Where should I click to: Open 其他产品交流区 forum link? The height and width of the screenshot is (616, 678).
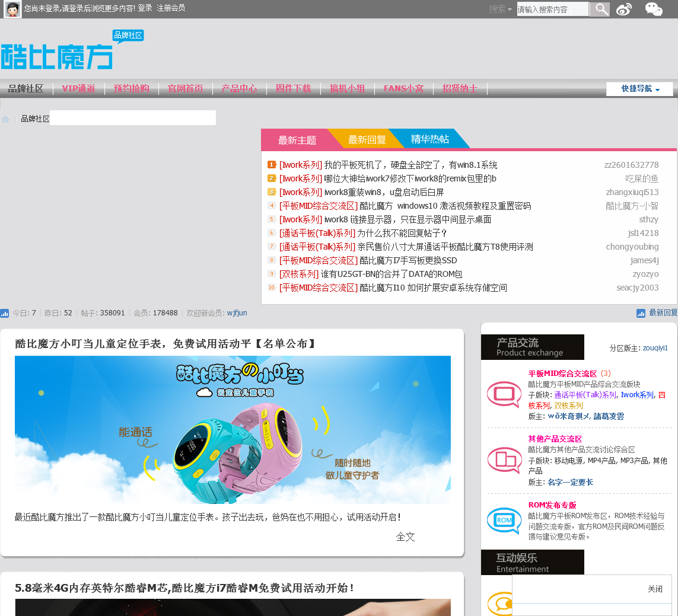coord(555,439)
